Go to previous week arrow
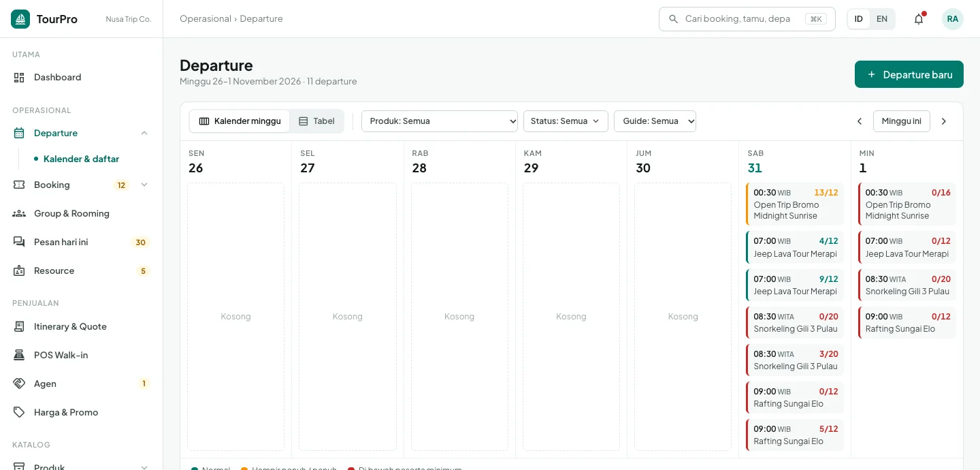The height and width of the screenshot is (470, 980). tap(860, 121)
